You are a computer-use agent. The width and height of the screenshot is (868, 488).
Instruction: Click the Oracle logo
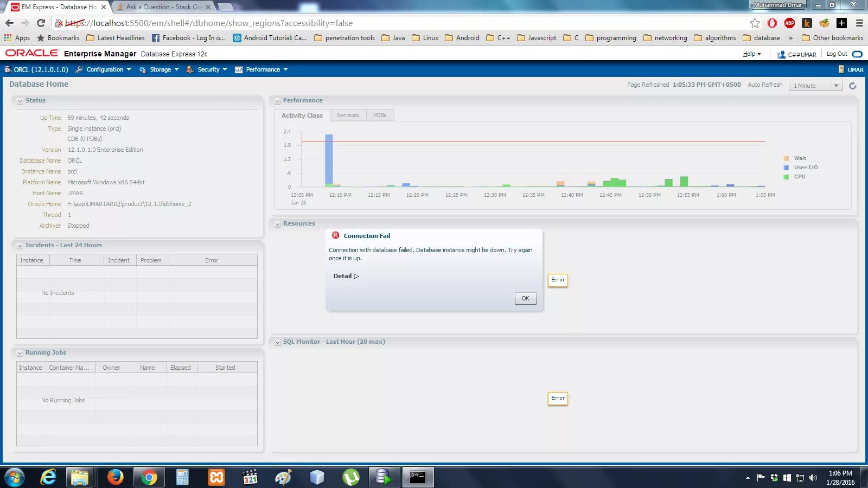pyautogui.click(x=31, y=53)
